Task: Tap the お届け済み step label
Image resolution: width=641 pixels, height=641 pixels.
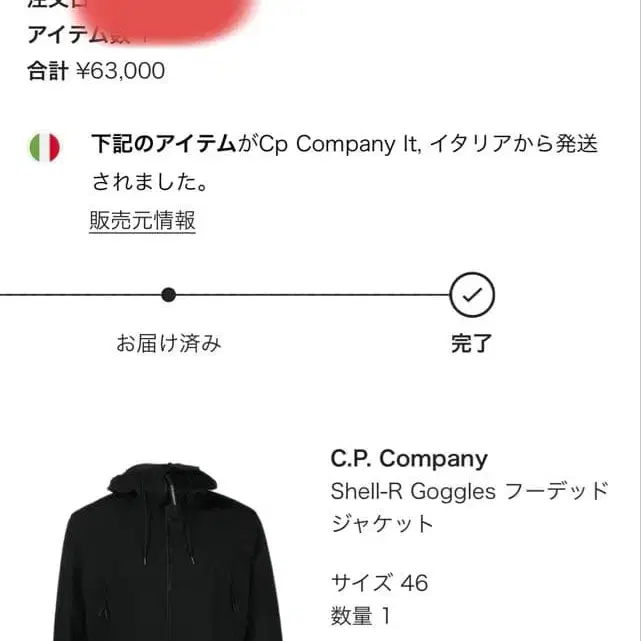Action: 168,343
